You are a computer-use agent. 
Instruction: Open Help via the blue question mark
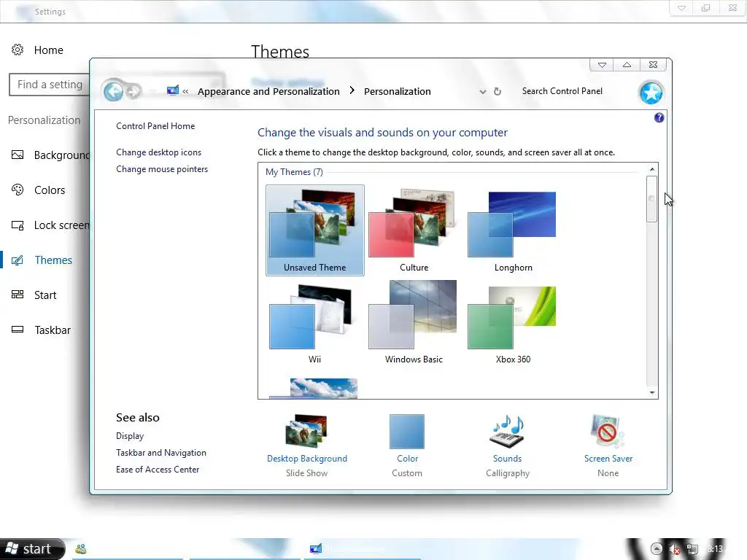659,117
